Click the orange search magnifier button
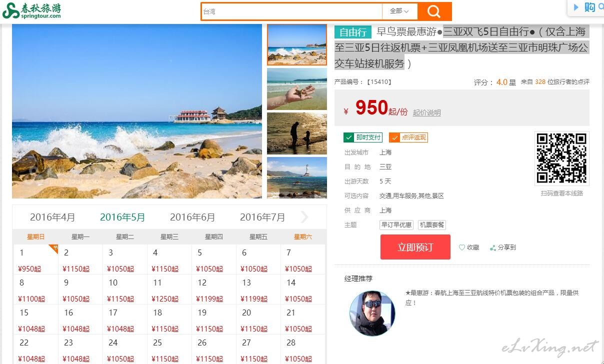This screenshot has width=604, height=364. coord(434,11)
